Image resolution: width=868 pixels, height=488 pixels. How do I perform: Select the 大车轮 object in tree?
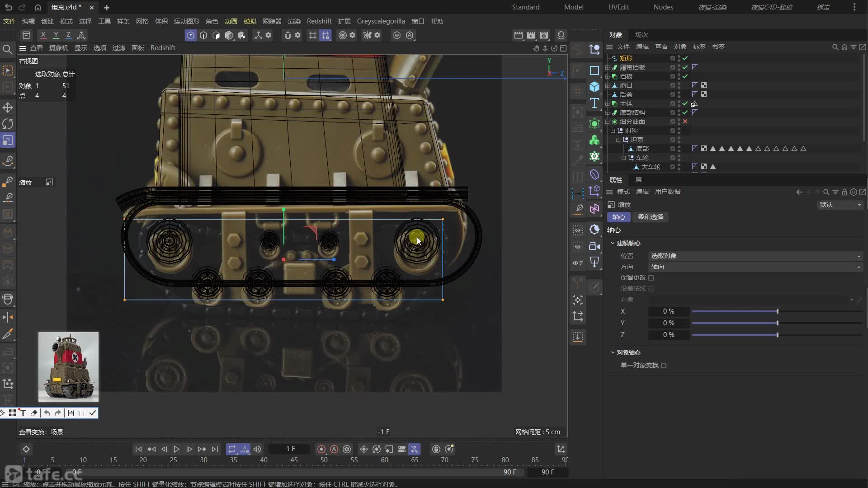point(651,167)
